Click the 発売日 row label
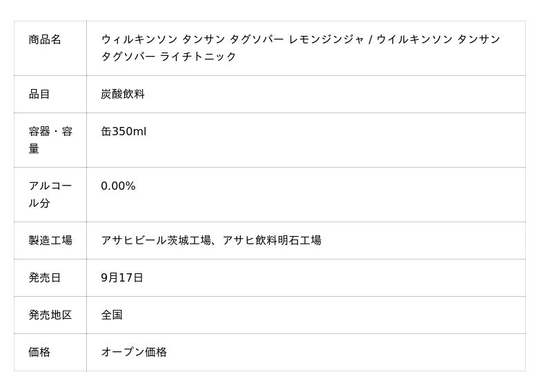The width and height of the screenshot is (552, 392). pyautogui.click(x=45, y=277)
